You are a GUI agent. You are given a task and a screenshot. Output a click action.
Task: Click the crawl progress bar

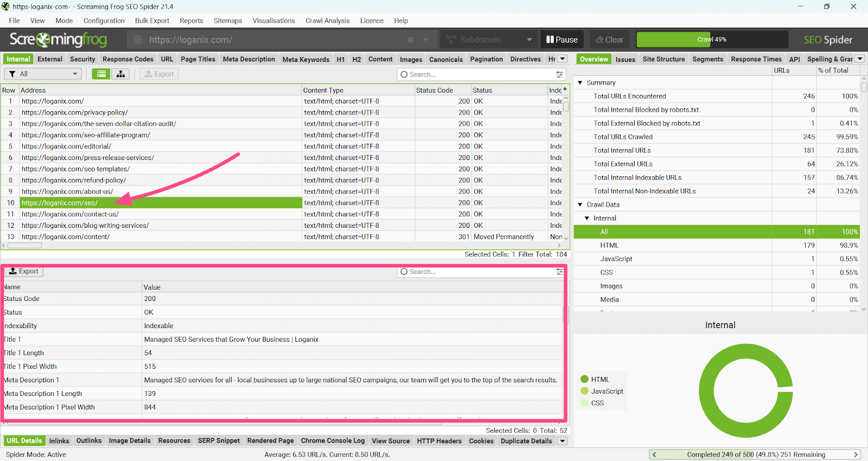[x=712, y=40]
